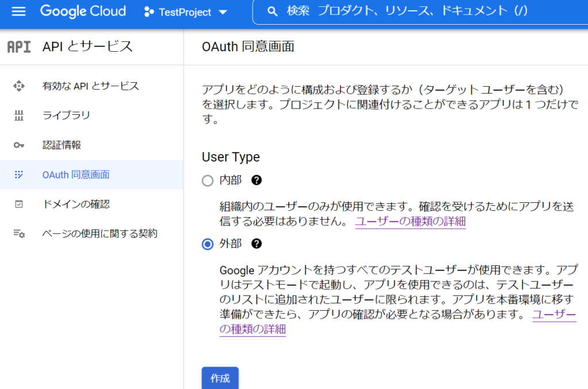The height and width of the screenshot is (389, 588).
Task: Click the 作成 button
Action: [x=220, y=378]
